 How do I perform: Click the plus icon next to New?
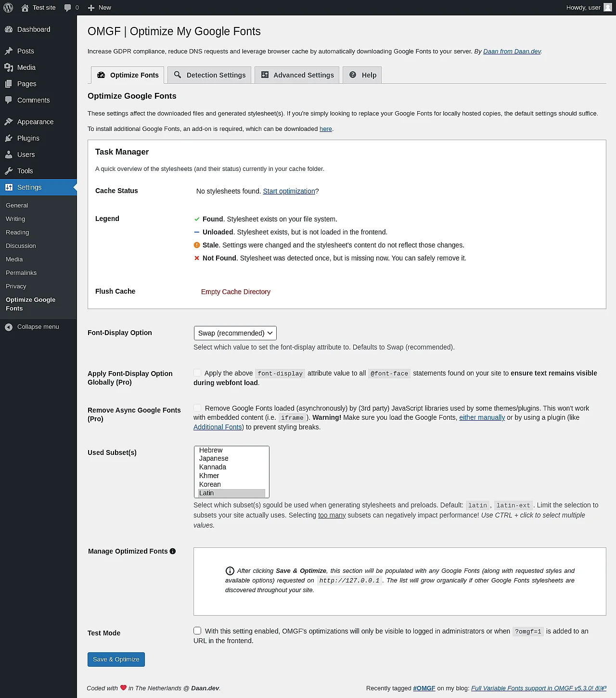click(x=91, y=8)
